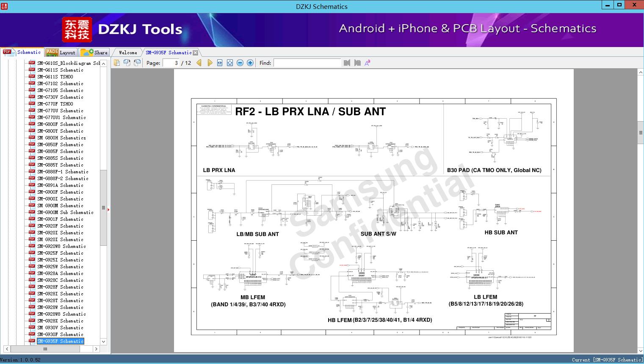Find the previous search match
This screenshot has height=364, width=644.
click(347, 63)
